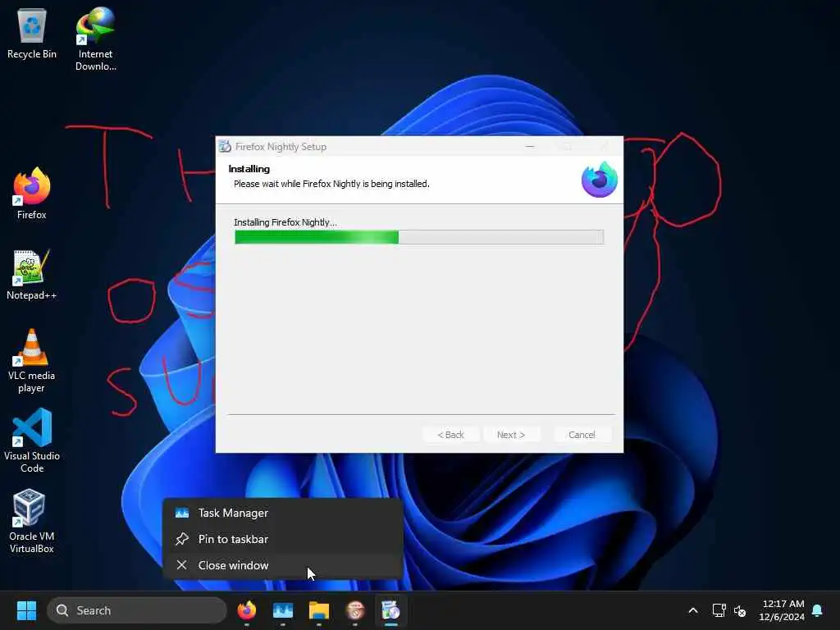Click the 'Please wait while Firefox Nightly' message
This screenshot has width=840, height=630.
pyautogui.click(x=331, y=184)
